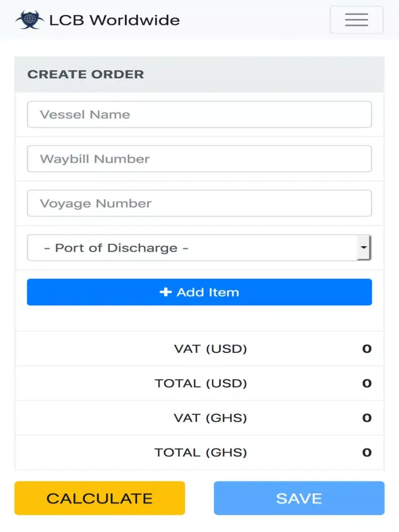Select the TOTAL (USD) label

pos(201,384)
